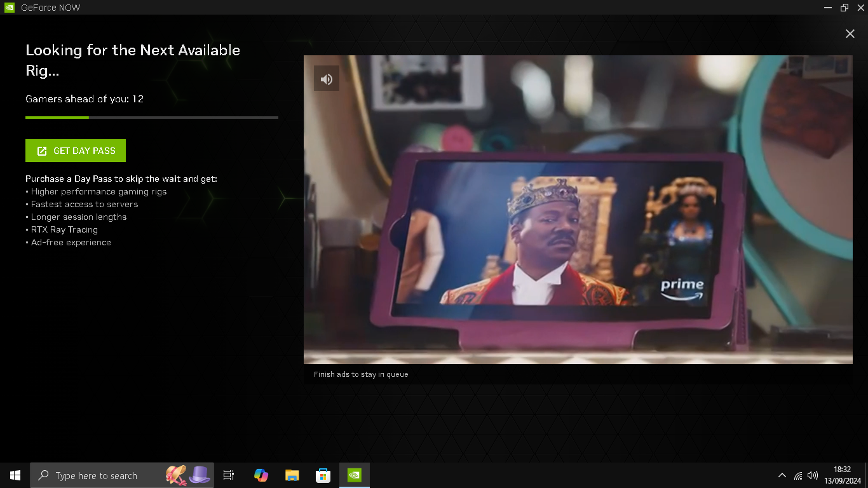Click 'Longer session lengths' bullet
The height and width of the screenshot is (488, 868).
[76, 217]
